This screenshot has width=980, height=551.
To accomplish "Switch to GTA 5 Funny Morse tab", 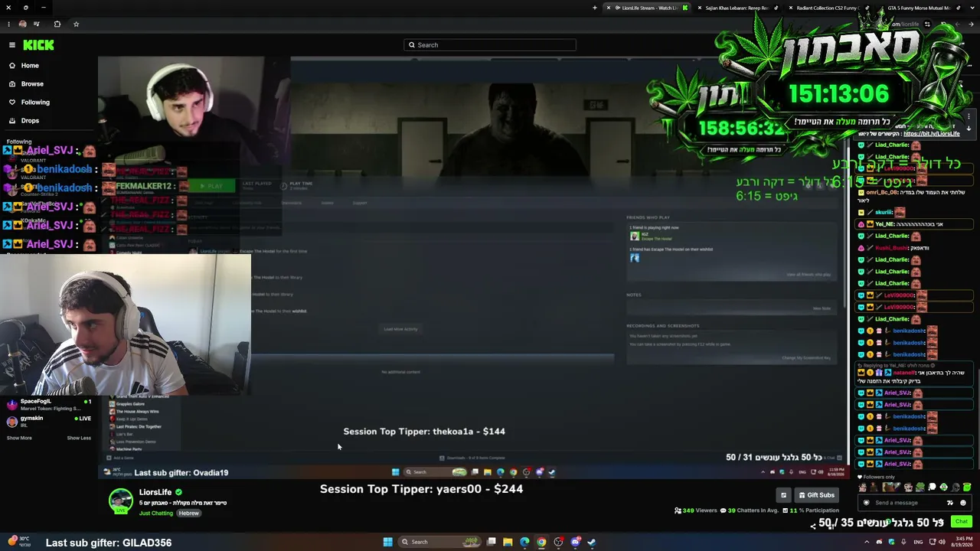I will coord(918,8).
